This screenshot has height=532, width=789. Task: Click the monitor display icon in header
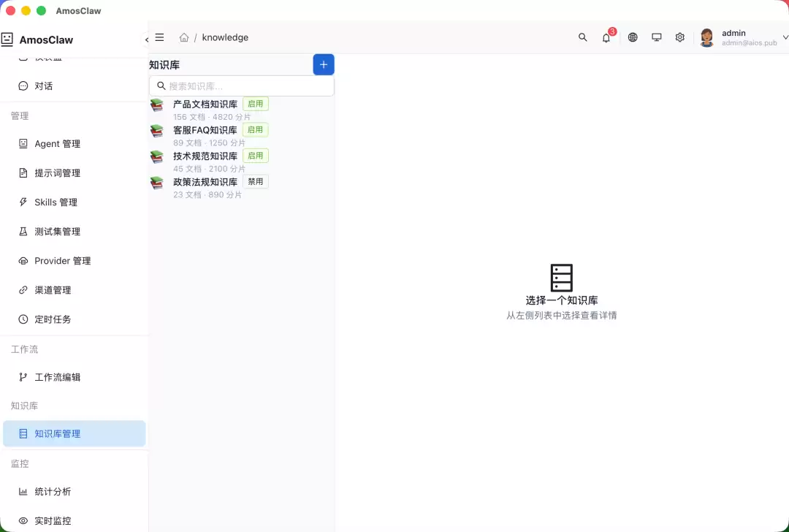point(657,37)
